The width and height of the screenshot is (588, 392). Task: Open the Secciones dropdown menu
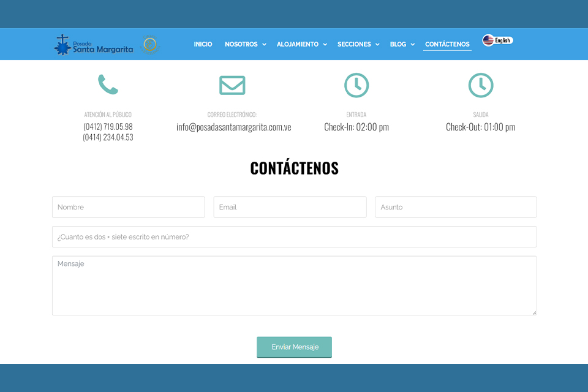[358, 44]
